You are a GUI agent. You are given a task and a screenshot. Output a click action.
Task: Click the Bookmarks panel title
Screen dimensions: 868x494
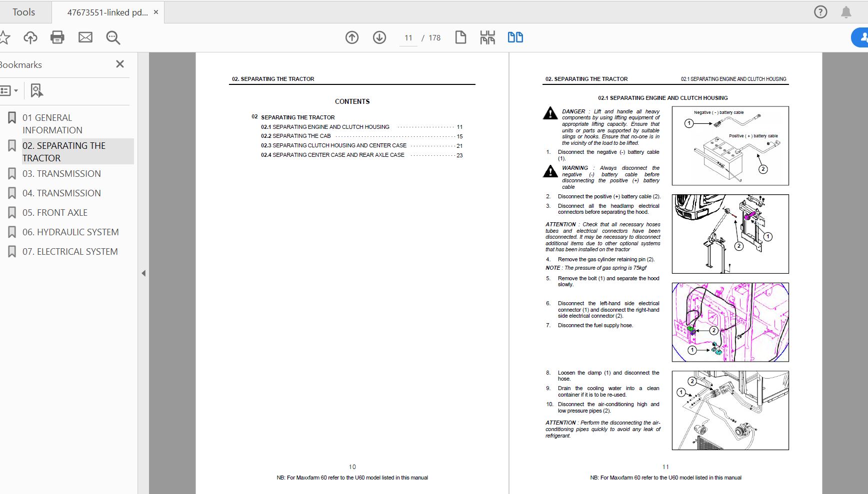click(x=20, y=65)
